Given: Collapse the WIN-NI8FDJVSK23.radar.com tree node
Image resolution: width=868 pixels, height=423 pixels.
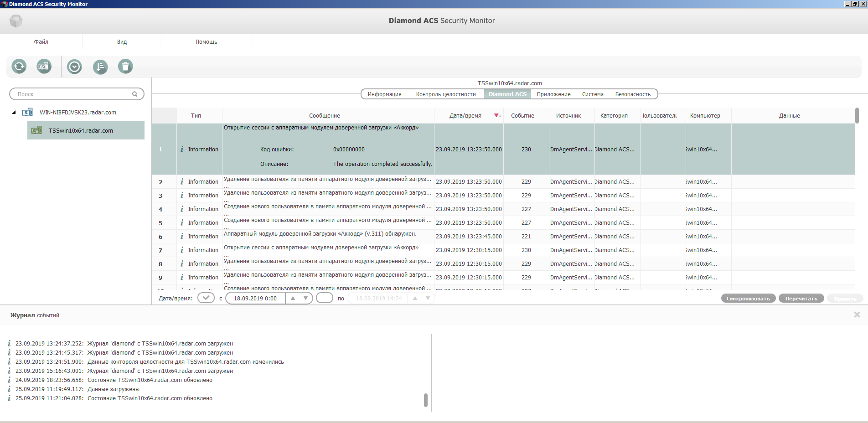Looking at the screenshot, I should click(14, 113).
